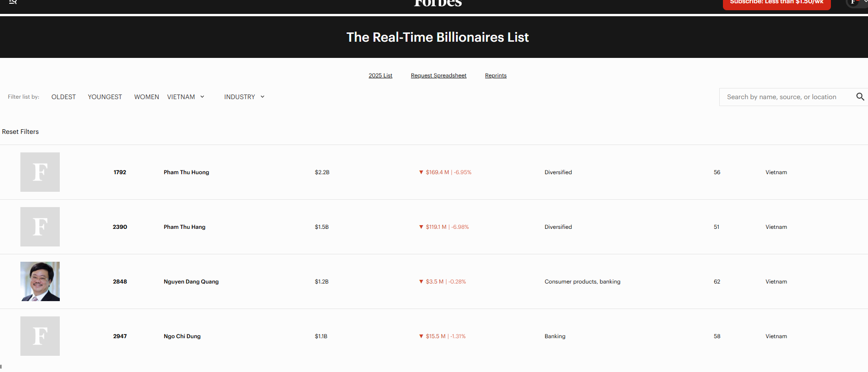Image resolution: width=868 pixels, height=372 pixels.
Task: Click Pham Thu Huong's placeholder photo
Action: click(x=40, y=172)
